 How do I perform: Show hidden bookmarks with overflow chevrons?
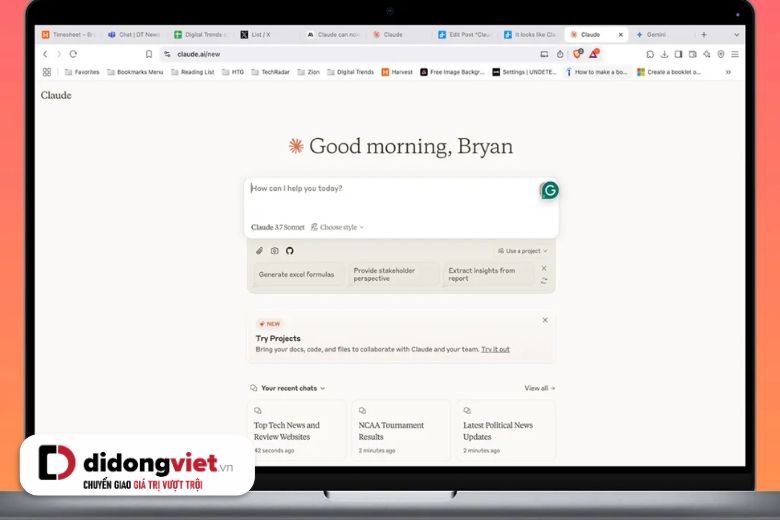728,72
